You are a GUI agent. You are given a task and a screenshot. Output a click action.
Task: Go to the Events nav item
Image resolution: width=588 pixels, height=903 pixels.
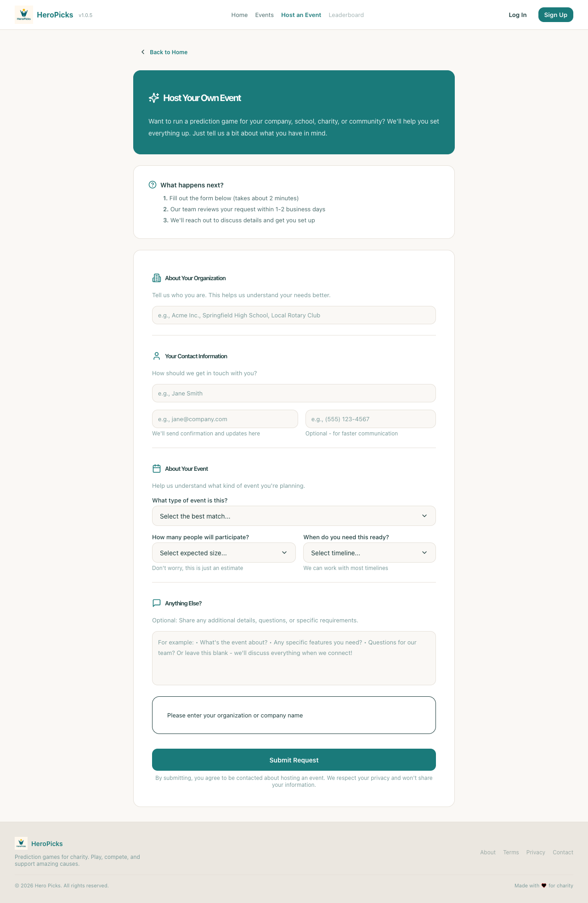coord(264,15)
